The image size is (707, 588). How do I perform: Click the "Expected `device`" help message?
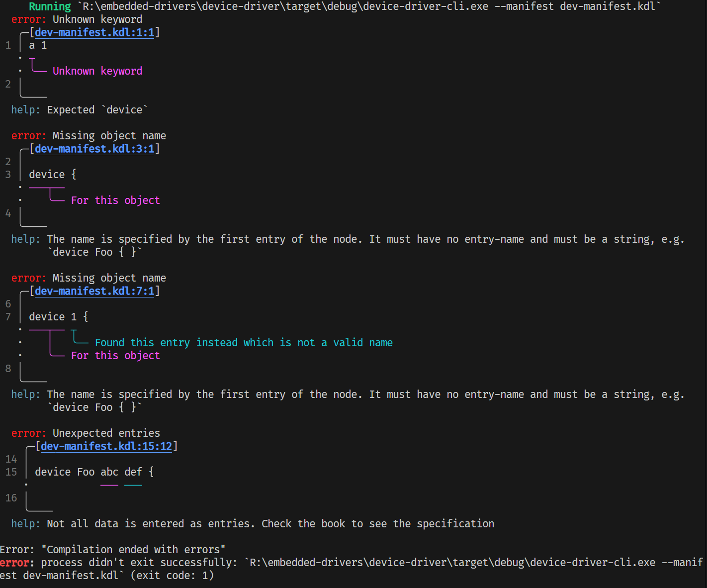point(97,110)
